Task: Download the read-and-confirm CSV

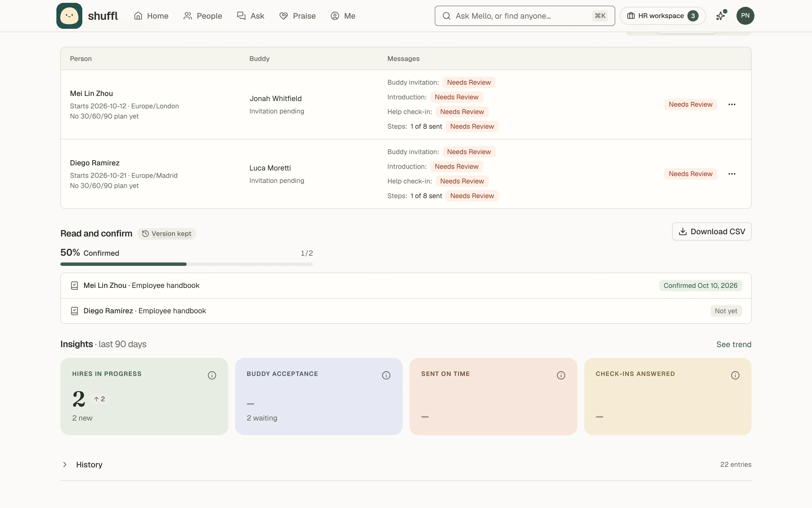Action: pos(712,231)
